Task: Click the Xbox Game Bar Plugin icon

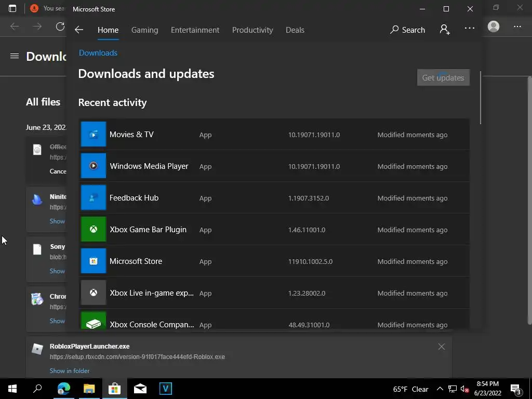Action: tap(94, 229)
